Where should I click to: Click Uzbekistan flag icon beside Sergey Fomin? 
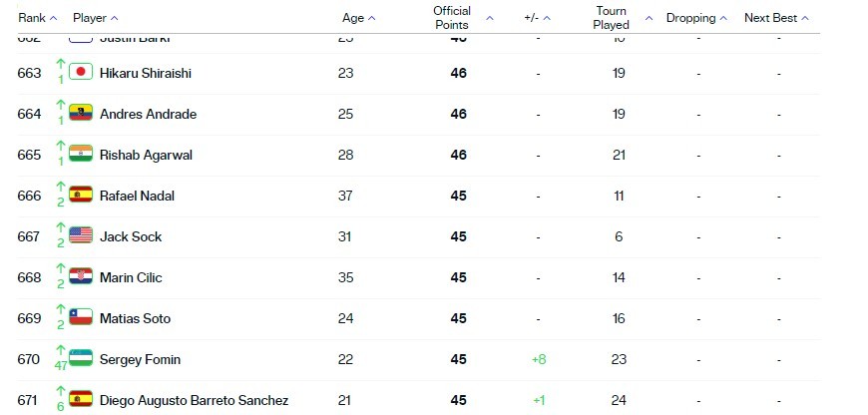coord(81,358)
